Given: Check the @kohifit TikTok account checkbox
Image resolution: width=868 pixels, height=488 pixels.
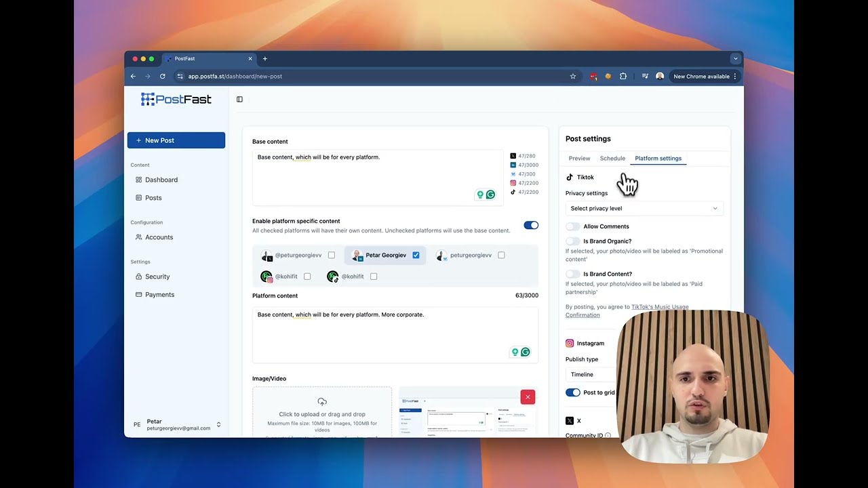Looking at the screenshot, I should click(x=374, y=277).
